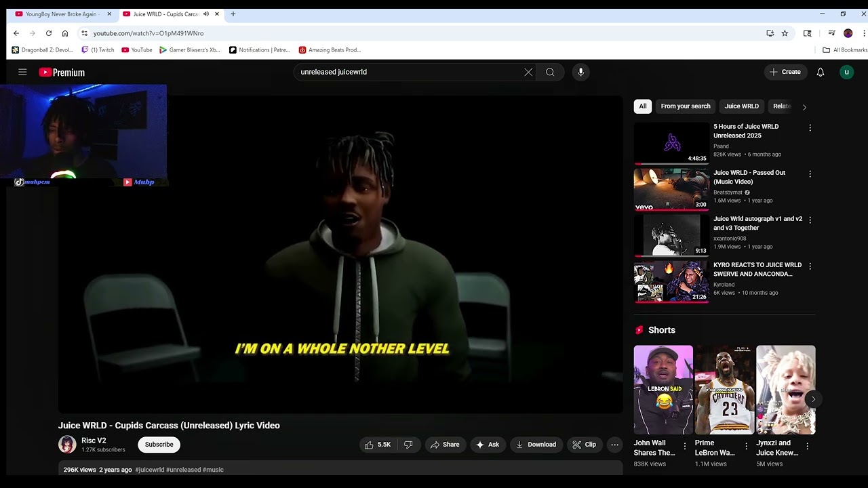Show more filter chips with right arrow
Image resolution: width=868 pixels, height=488 pixels.
coord(804,107)
